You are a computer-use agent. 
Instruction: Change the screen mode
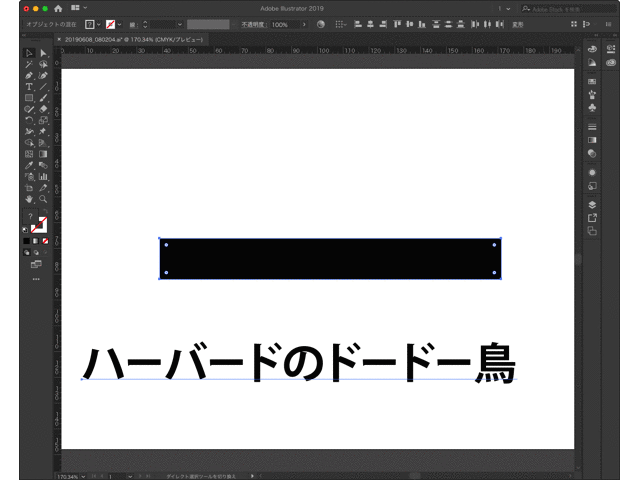click(36, 264)
